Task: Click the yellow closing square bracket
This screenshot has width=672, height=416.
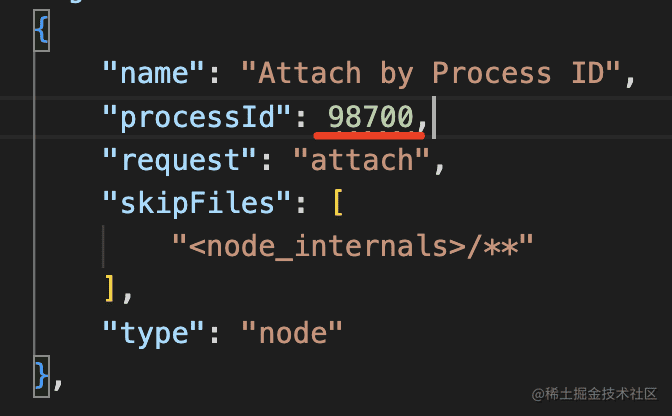Action: 110,290
